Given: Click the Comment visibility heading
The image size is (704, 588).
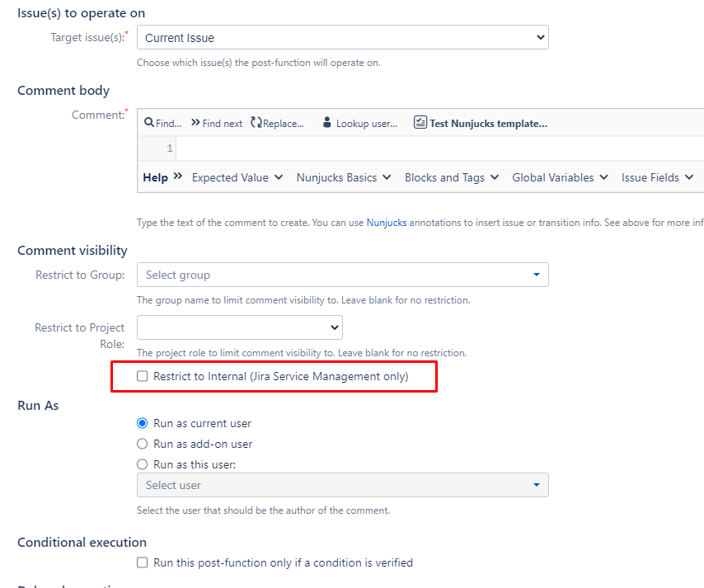Looking at the screenshot, I should [73, 250].
